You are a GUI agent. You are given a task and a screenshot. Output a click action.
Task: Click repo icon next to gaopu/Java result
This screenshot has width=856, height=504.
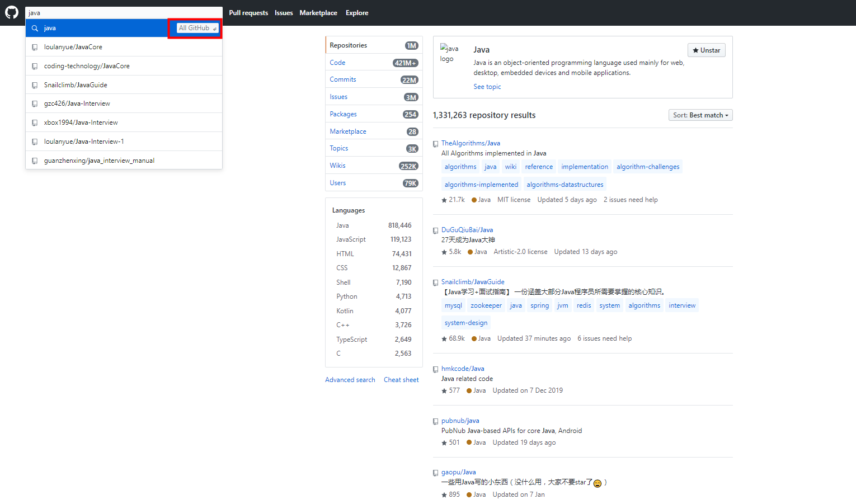click(436, 473)
